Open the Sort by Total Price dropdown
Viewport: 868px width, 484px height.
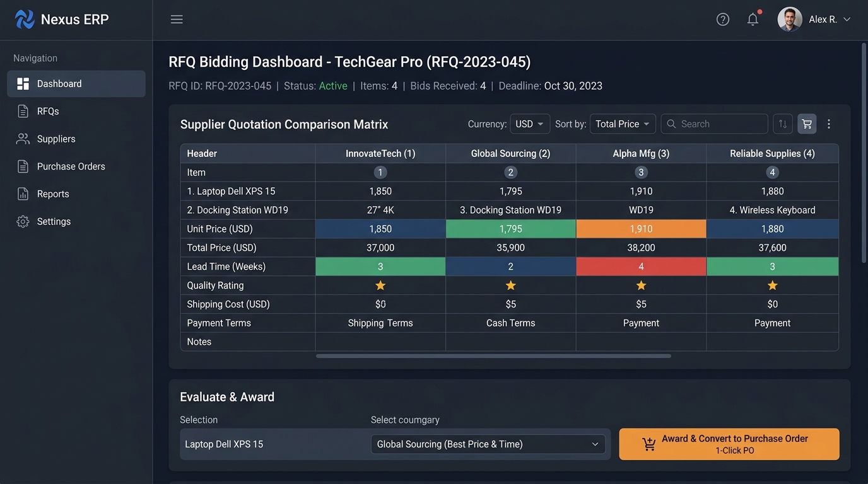[x=623, y=124]
